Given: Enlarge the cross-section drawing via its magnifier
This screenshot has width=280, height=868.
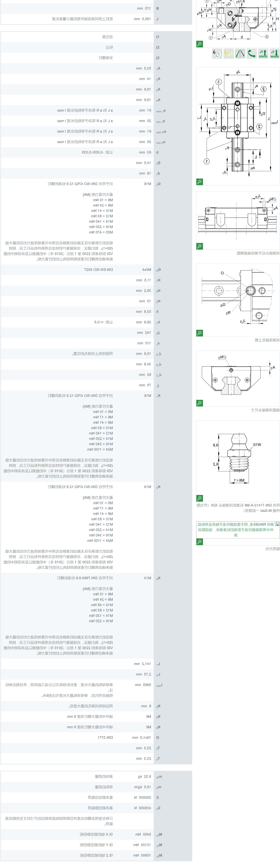Looking at the screenshot, I should pyautogui.click(x=200, y=44).
